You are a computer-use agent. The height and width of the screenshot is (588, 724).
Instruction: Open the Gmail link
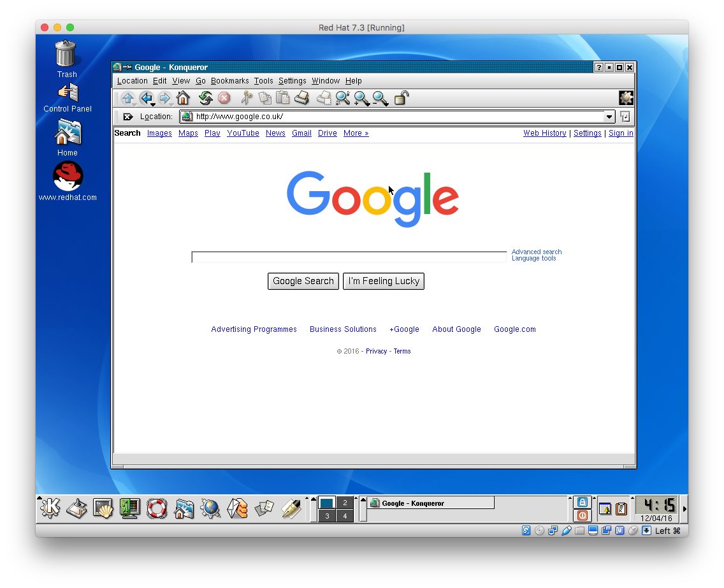tap(301, 133)
